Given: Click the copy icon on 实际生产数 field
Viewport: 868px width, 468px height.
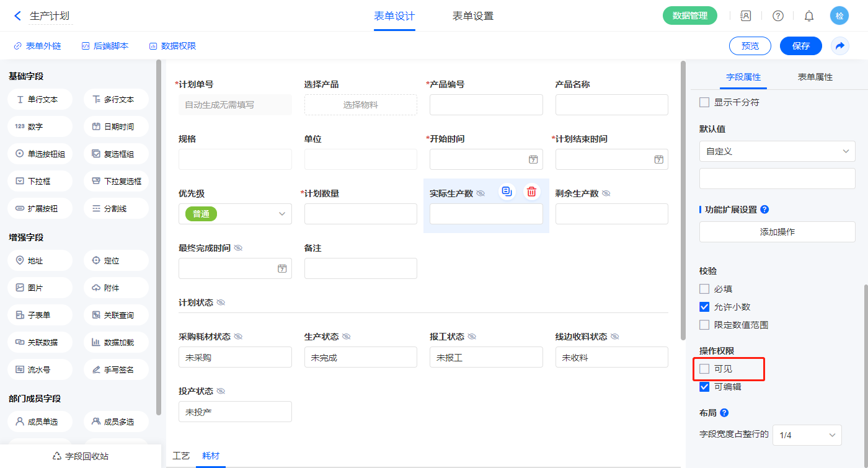Looking at the screenshot, I should 507,192.
